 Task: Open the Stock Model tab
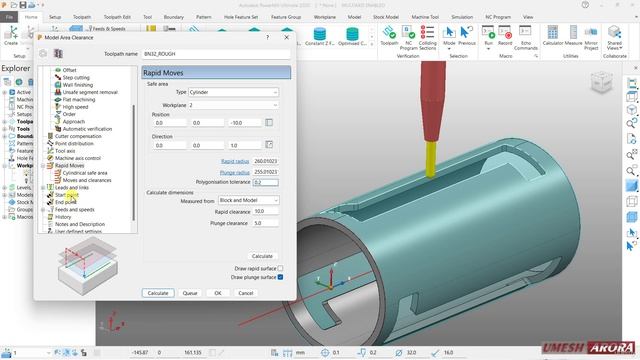point(386,17)
